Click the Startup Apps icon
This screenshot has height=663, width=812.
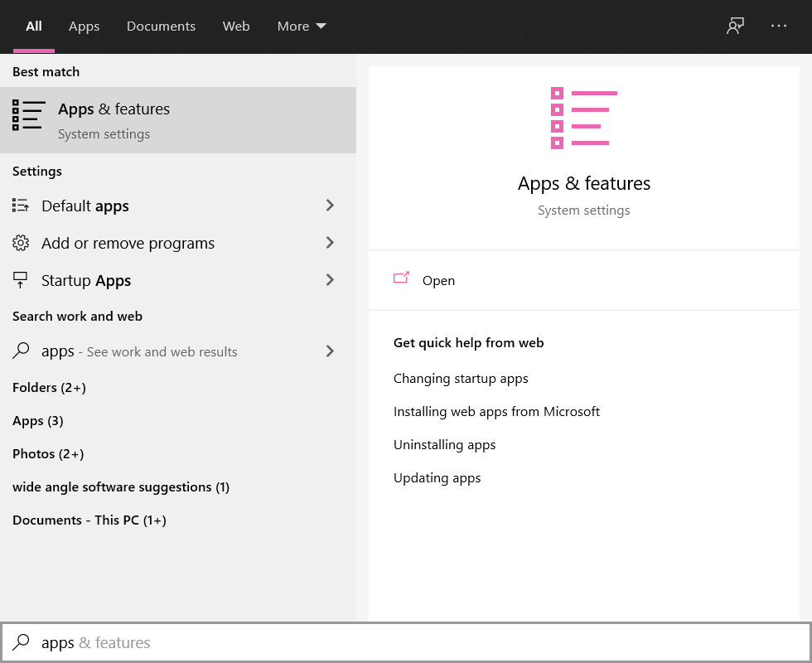[20, 280]
